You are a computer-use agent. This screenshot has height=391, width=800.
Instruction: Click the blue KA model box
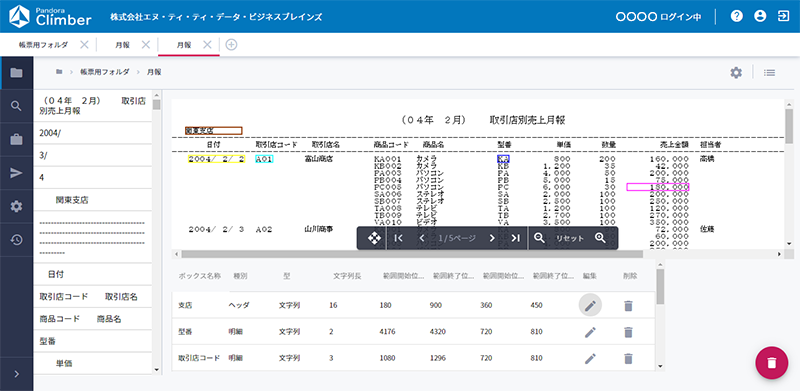(x=503, y=159)
